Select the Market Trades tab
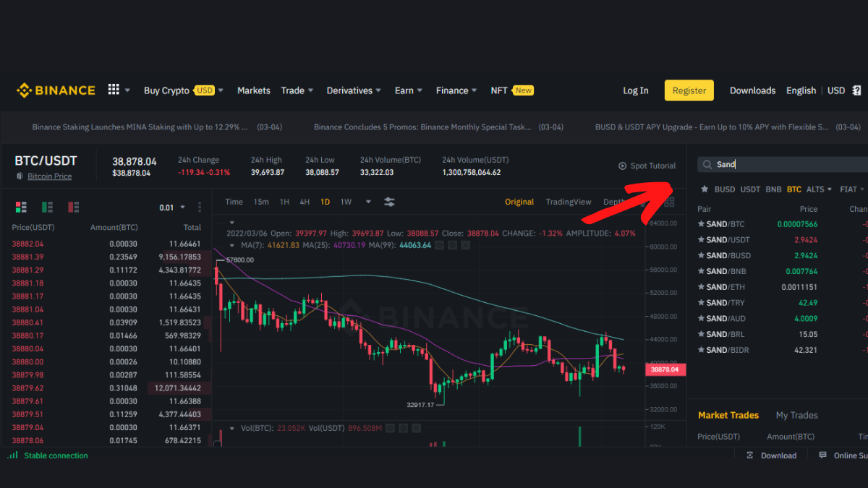Image resolution: width=868 pixels, height=488 pixels. [728, 415]
